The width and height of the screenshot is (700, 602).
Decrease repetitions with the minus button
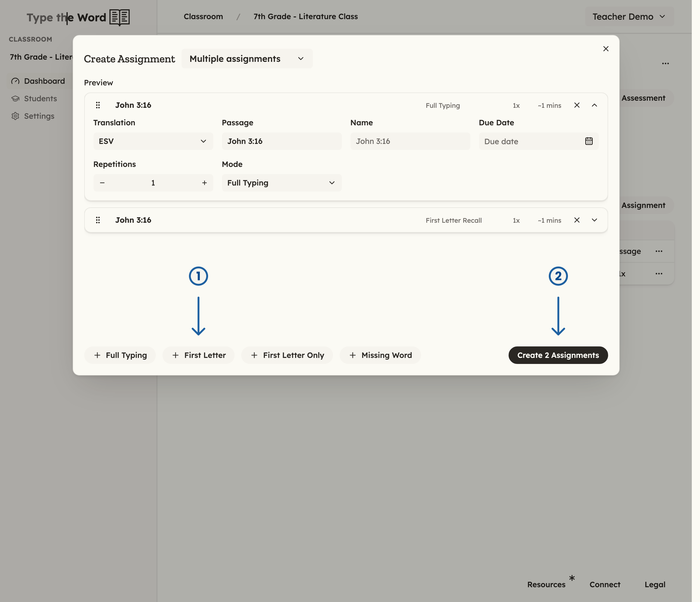[102, 183]
